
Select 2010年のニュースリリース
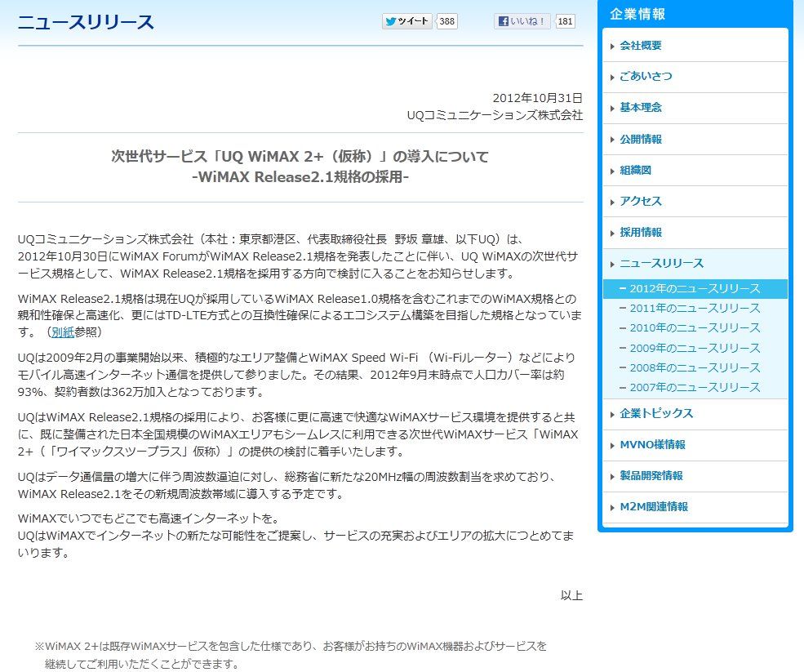695,327
